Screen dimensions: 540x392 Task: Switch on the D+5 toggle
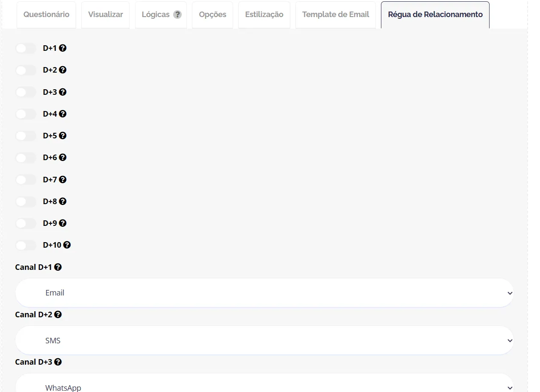(x=26, y=136)
